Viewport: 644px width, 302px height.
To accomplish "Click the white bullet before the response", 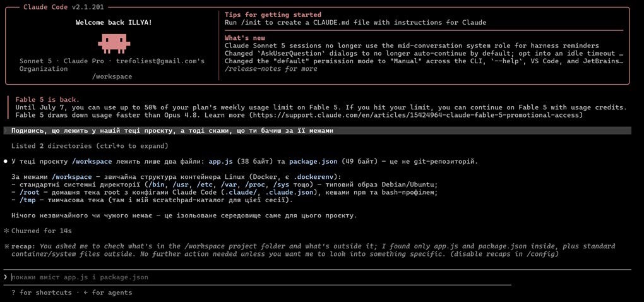I will 5,162.
